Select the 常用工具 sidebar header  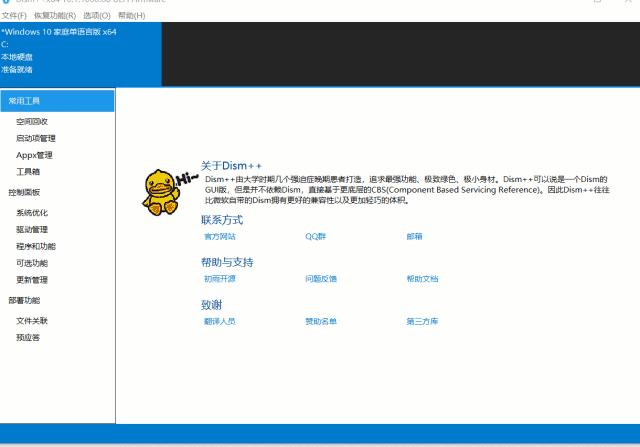(x=57, y=101)
